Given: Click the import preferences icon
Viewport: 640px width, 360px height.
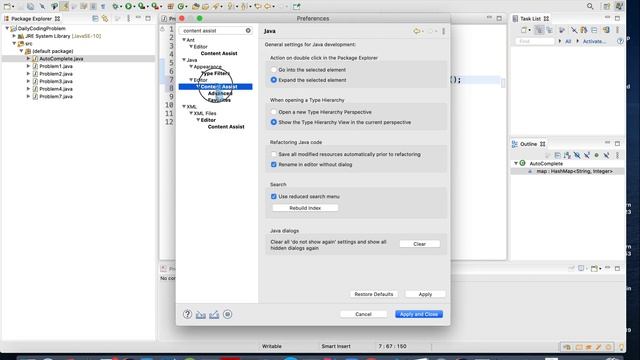Looking at the screenshot, I should 200,315.
